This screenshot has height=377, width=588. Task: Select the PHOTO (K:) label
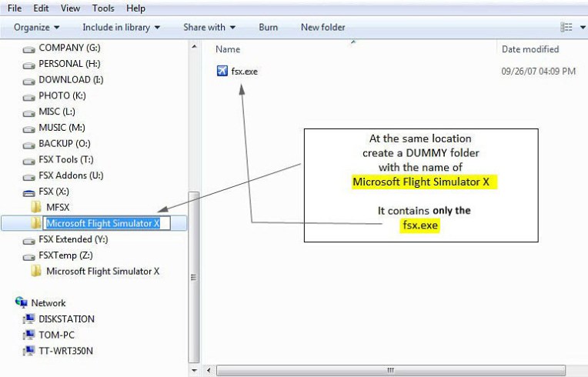click(x=62, y=95)
